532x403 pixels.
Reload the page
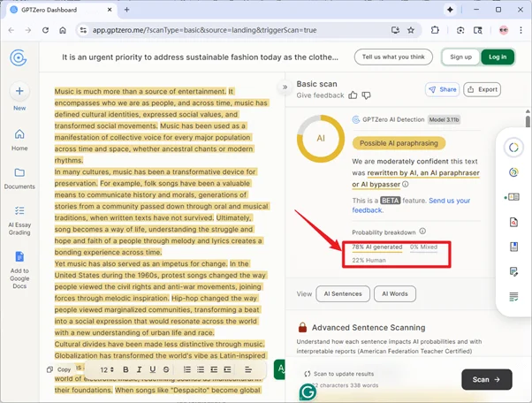45,30
